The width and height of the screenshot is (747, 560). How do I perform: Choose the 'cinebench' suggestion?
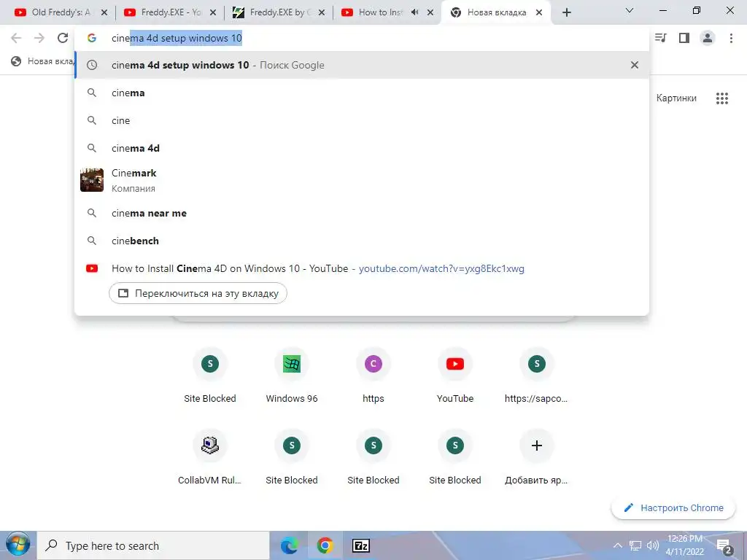tap(362, 241)
